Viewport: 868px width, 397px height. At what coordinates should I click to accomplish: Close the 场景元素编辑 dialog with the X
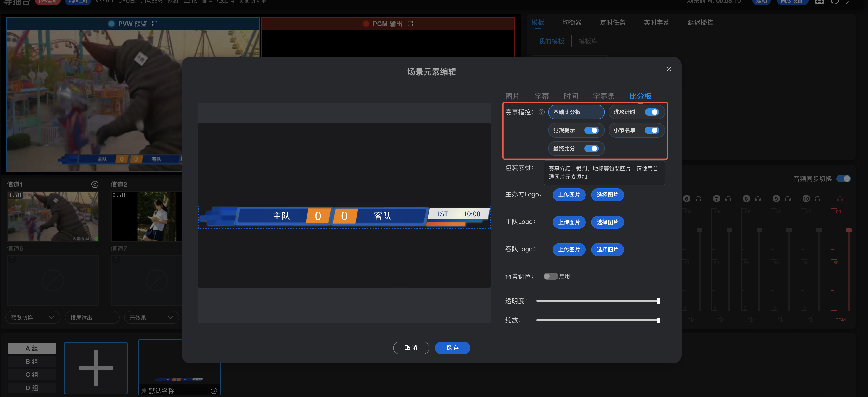pyautogui.click(x=669, y=69)
